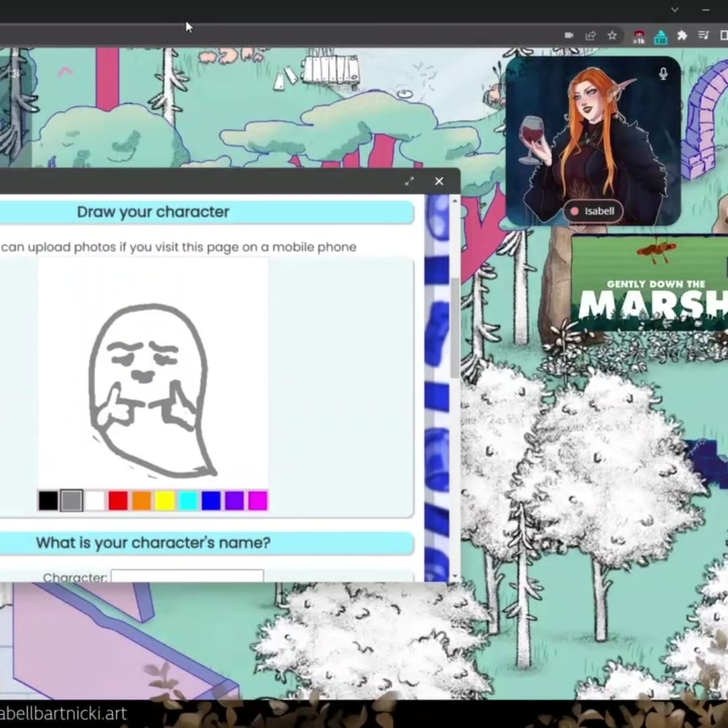Image resolution: width=728 pixels, height=728 pixels.
Task: Click the 'Draw your character' heading
Action: (153, 212)
